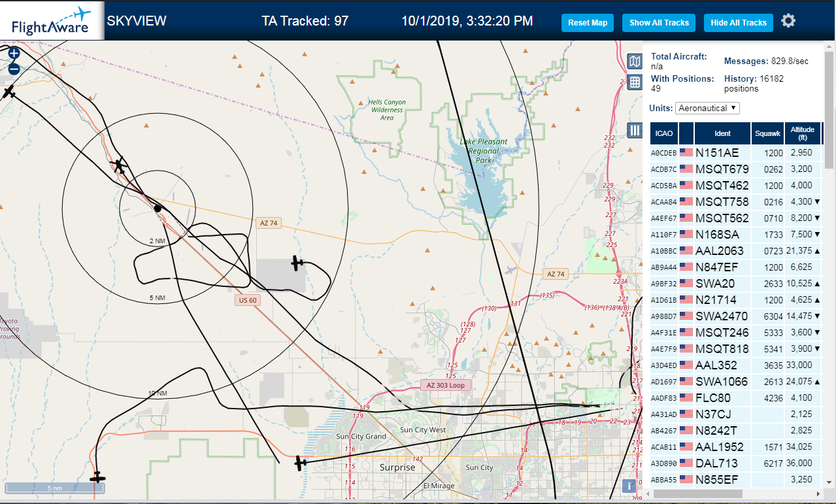836x504 pixels.
Task: Open settings gear in header
Action: (x=788, y=21)
